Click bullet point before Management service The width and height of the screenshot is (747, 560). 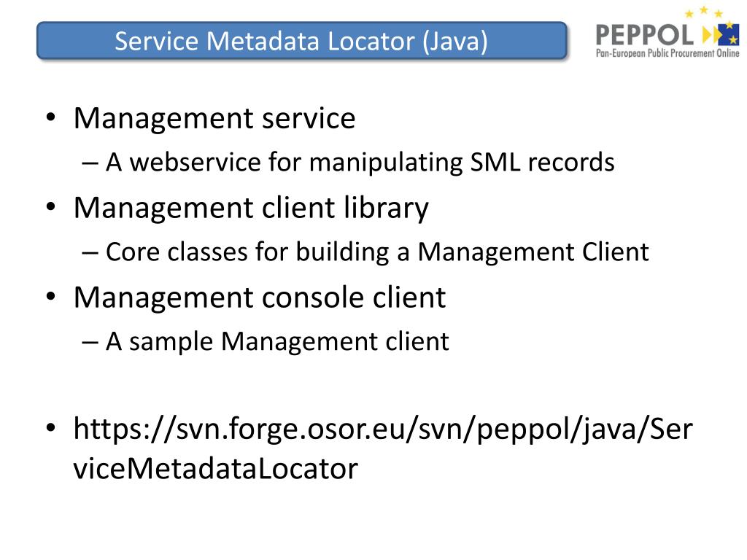51,117
